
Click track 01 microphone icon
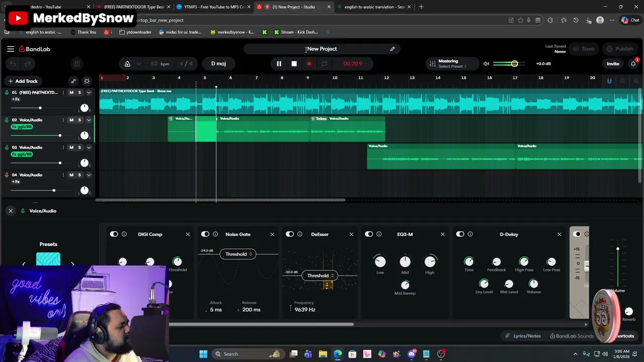7,93
